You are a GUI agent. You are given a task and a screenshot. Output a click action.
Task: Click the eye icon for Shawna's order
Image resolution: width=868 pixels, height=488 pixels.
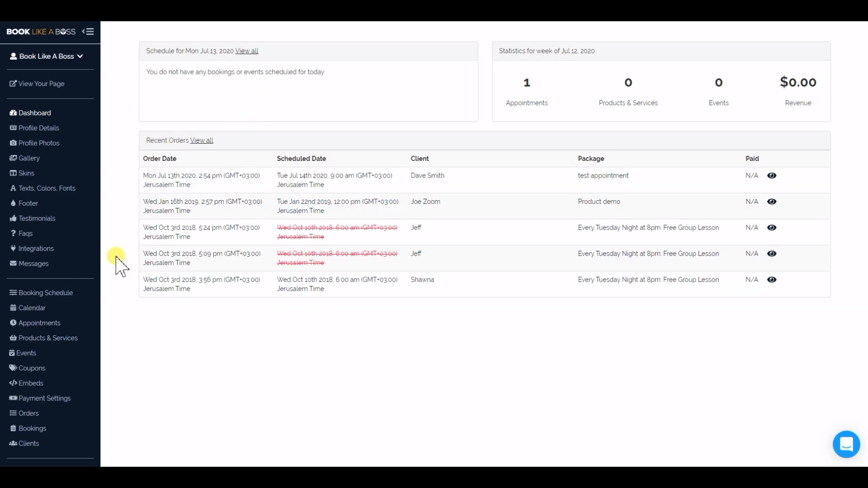772,280
